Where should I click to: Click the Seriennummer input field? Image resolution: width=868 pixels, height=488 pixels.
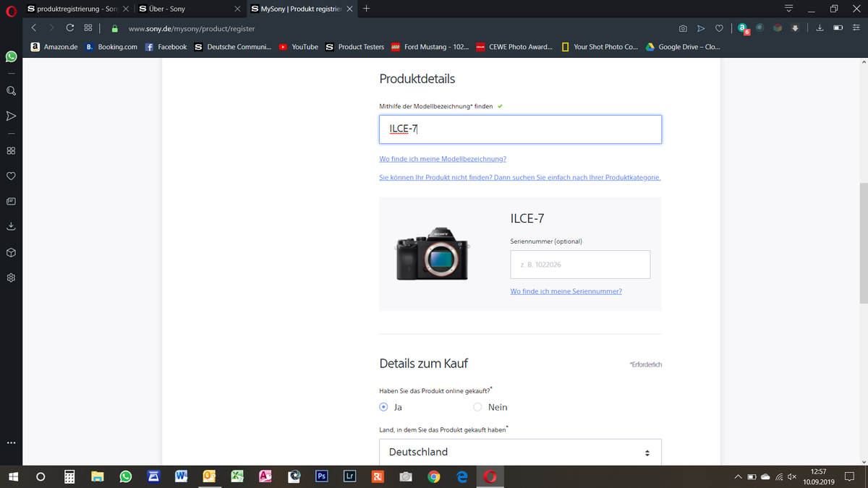(x=579, y=265)
